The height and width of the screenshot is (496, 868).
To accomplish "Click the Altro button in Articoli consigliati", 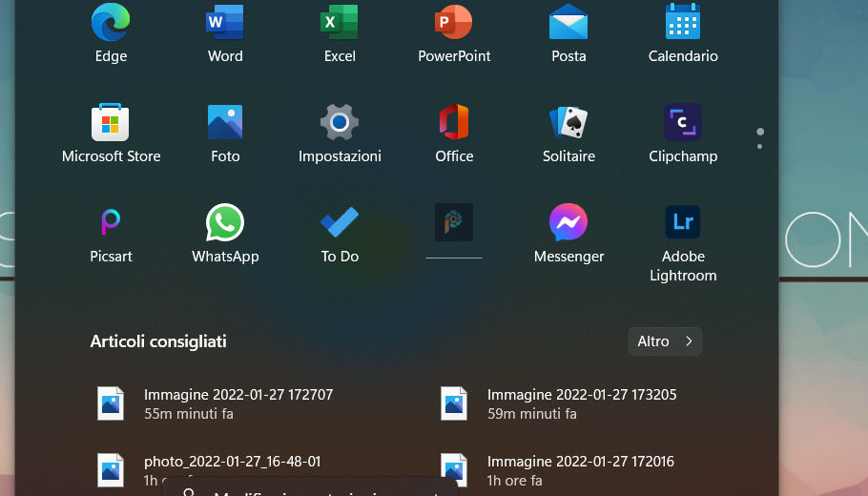I will (x=665, y=341).
